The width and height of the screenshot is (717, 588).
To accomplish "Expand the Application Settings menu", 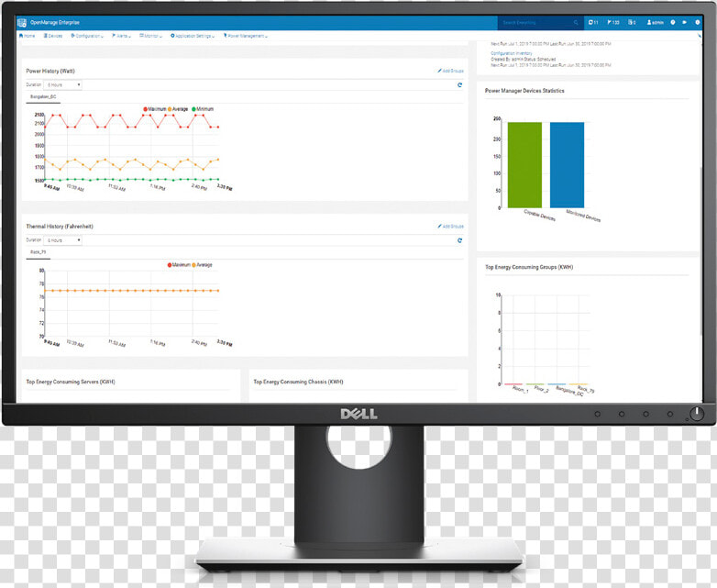I will (193, 36).
